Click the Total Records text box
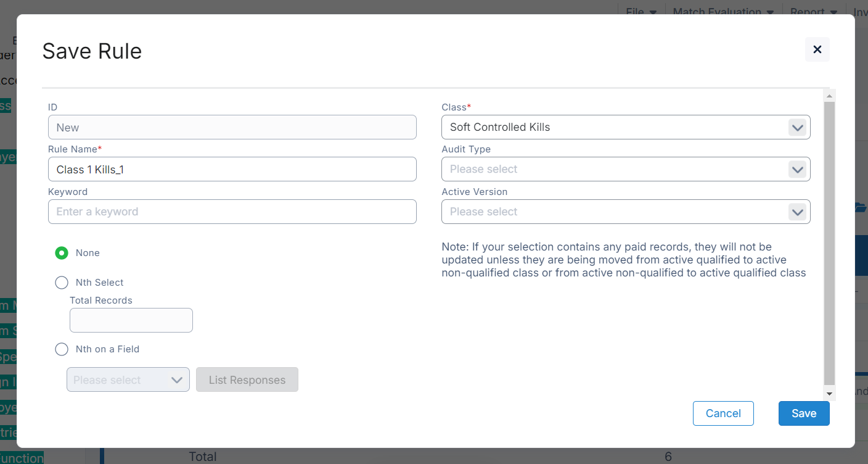The image size is (868, 464). [x=131, y=321]
